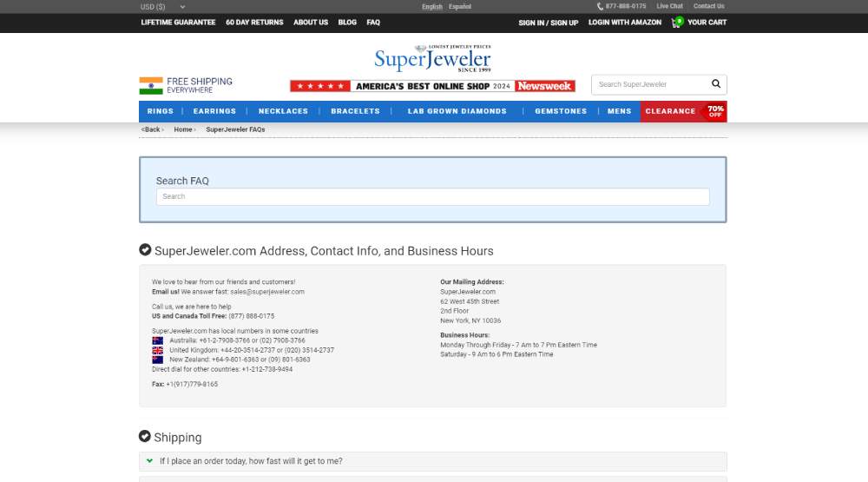Image resolution: width=868 pixels, height=482 pixels.
Task: Expand 'If I place an order today' question
Action: pos(432,461)
